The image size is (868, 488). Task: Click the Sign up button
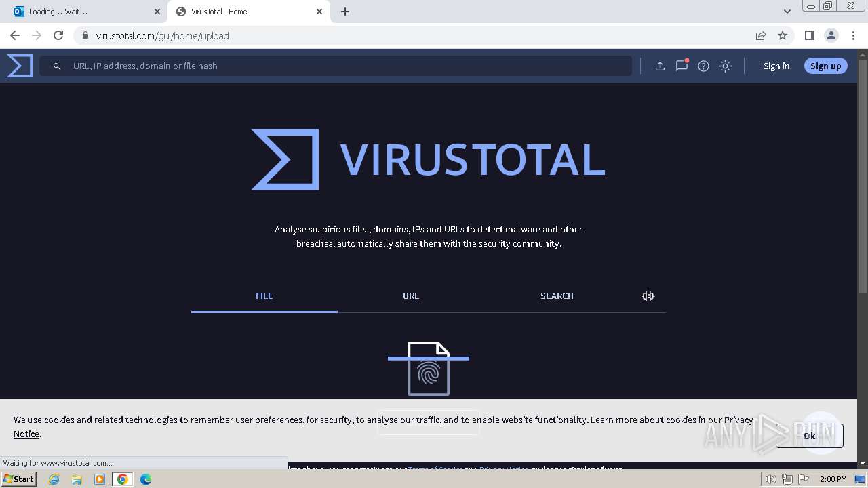coord(825,66)
